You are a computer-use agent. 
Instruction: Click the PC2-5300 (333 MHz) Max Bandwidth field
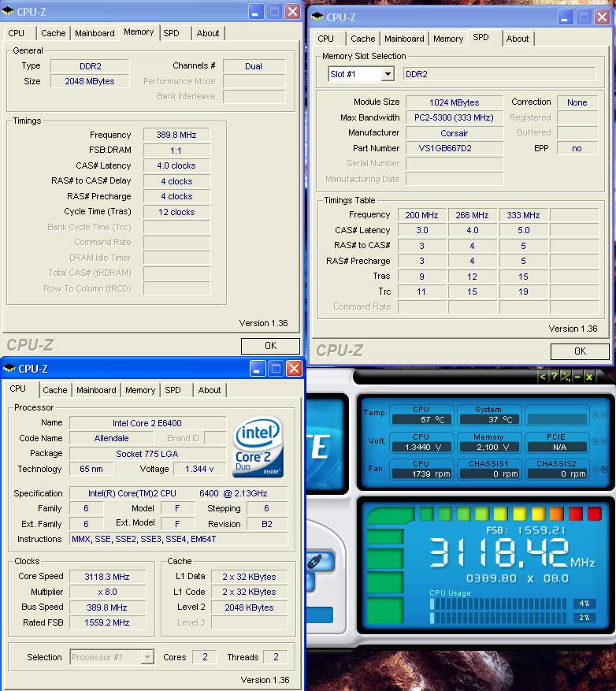[455, 117]
